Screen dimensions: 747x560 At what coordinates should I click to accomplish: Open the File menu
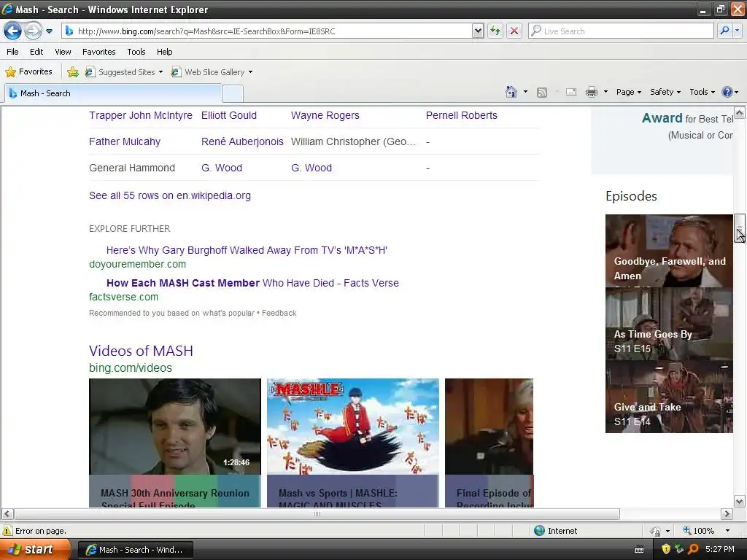click(x=13, y=52)
